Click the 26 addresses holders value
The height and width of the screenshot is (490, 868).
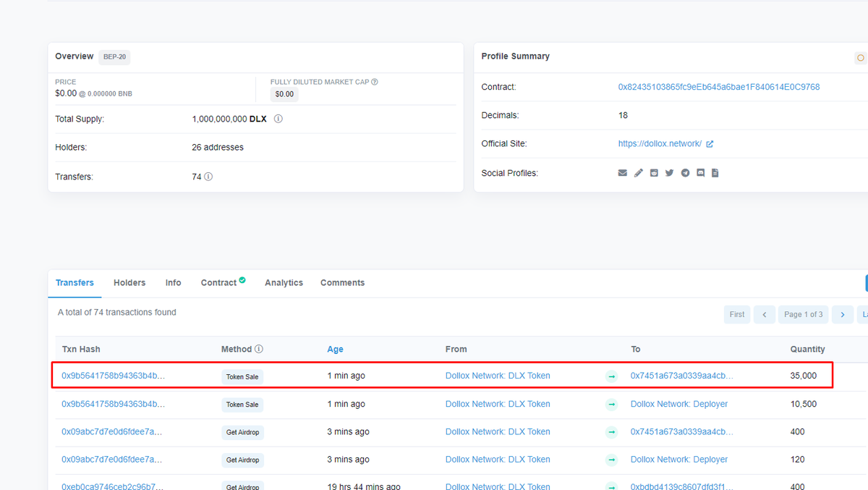(218, 148)
